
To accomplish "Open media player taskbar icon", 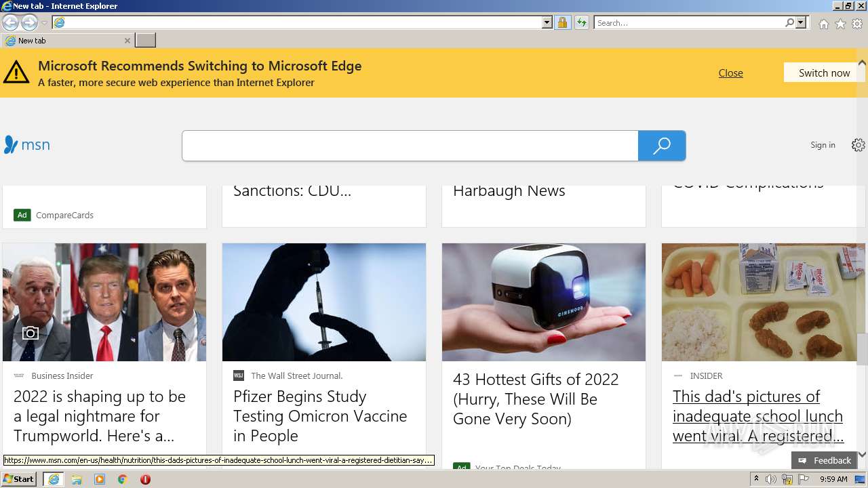I will [100, 479].
